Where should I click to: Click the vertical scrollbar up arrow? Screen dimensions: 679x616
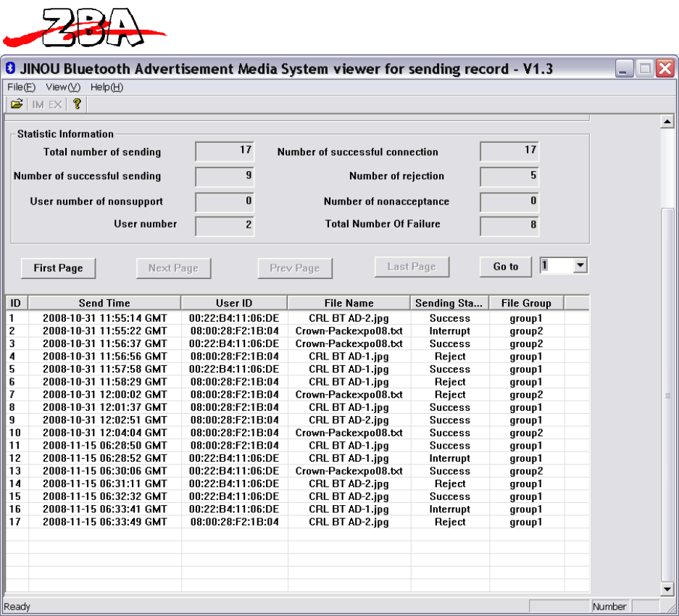(x=667, y=122)
